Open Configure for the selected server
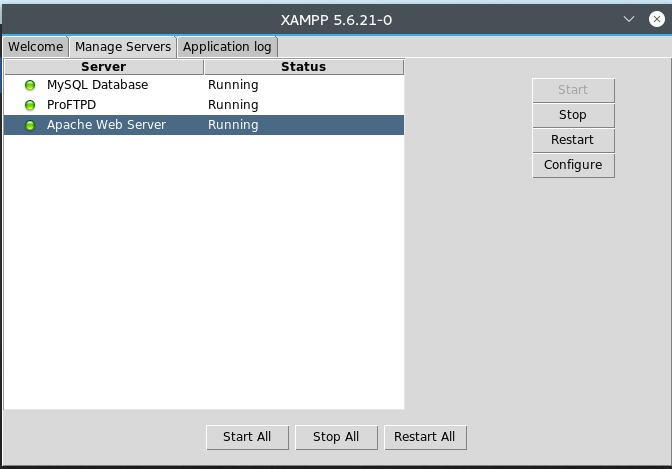 pyautogui.click(x=573, y=165)
